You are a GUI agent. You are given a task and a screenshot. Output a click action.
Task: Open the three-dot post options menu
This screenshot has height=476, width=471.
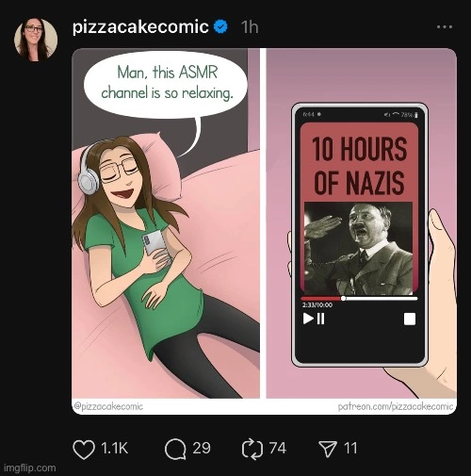[445, 27]
